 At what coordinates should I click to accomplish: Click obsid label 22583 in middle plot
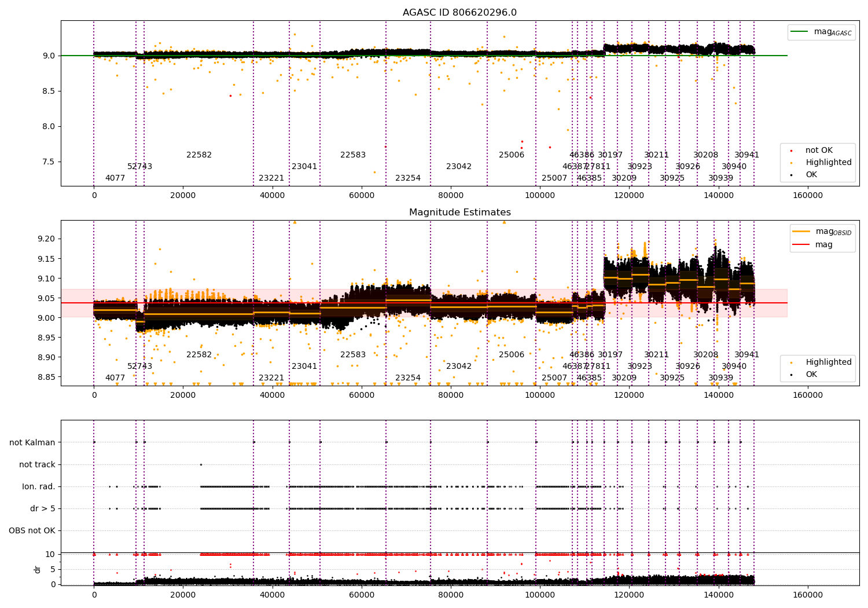tap(353, 355)
